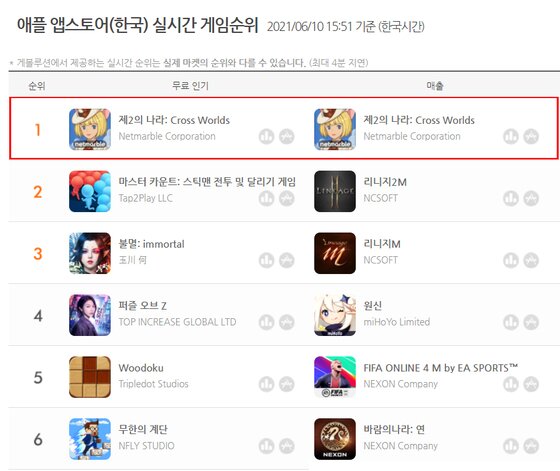560x471 pixels.
Task: Open the 불멸: immortal game icon
Action: tap(90, 253)
